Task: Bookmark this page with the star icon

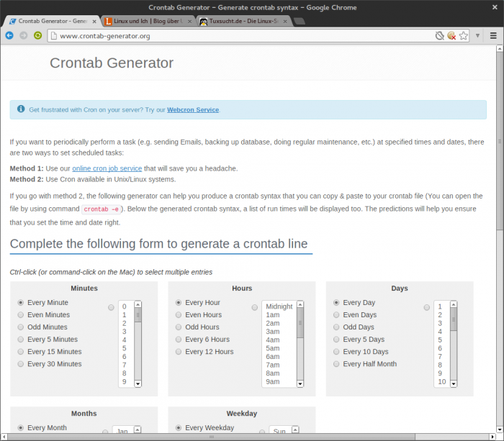Action: [464, 35]
